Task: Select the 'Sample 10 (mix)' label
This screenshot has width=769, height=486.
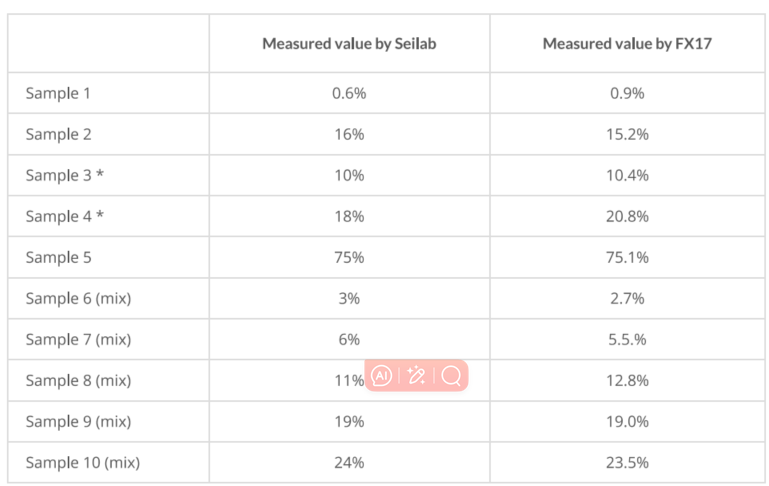Action: 83,462
